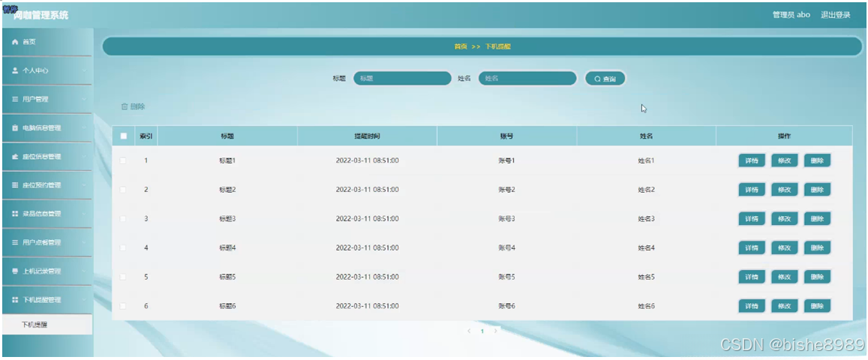Click the 管理员 abo account label
The width and height of the screenshot is (868, 360).
click(791, 15)
